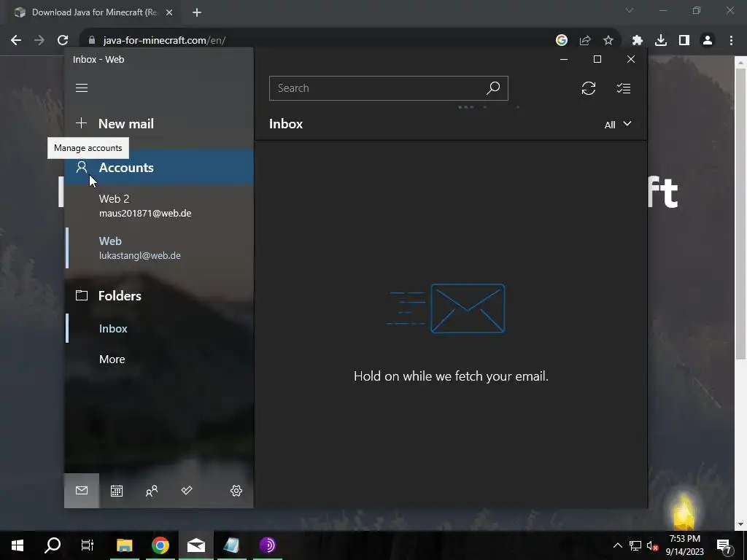Open the Accounts heading

click(x=159, y=167)
